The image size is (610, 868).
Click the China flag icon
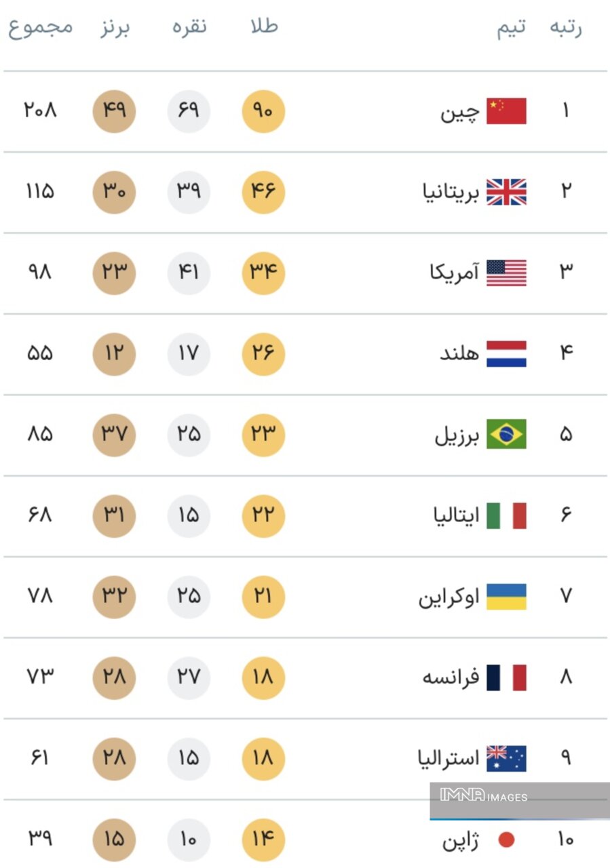click(x=506, y=111)
